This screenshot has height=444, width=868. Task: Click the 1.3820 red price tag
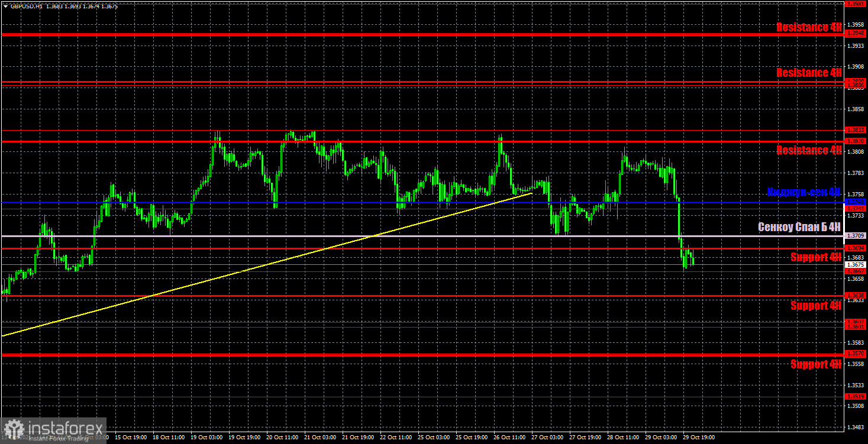click(856, 141)
